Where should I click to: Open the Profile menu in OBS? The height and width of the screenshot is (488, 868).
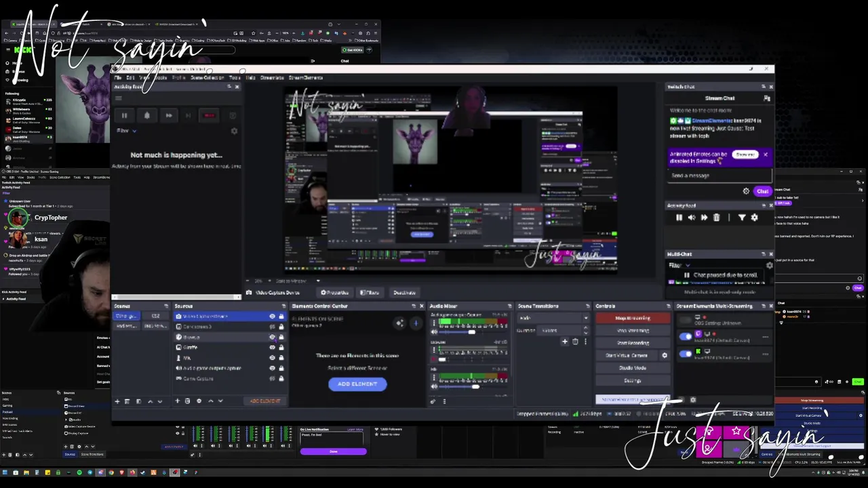(x=179, y=77)
